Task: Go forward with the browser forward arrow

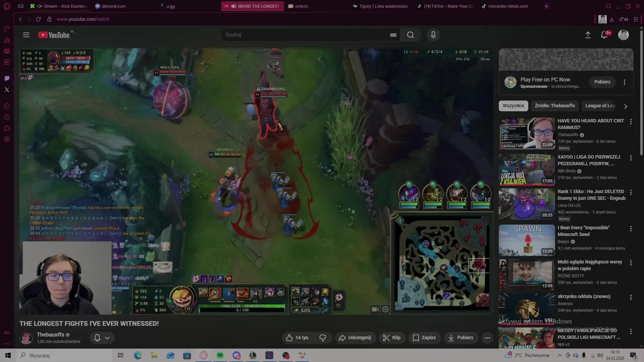Action: click(x=29, y=19)
